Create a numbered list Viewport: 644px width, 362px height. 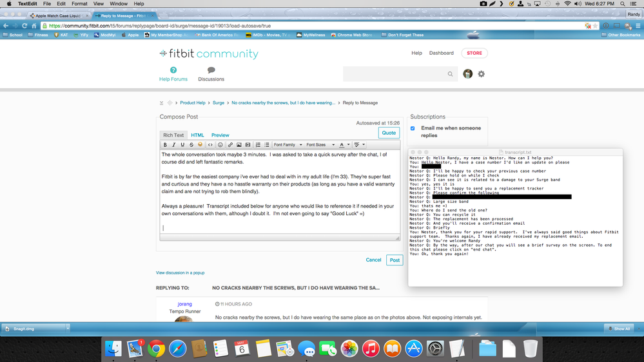tap(258, 145)
